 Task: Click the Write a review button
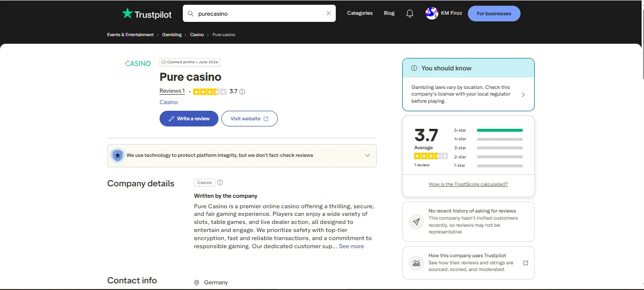coord(189,119)
